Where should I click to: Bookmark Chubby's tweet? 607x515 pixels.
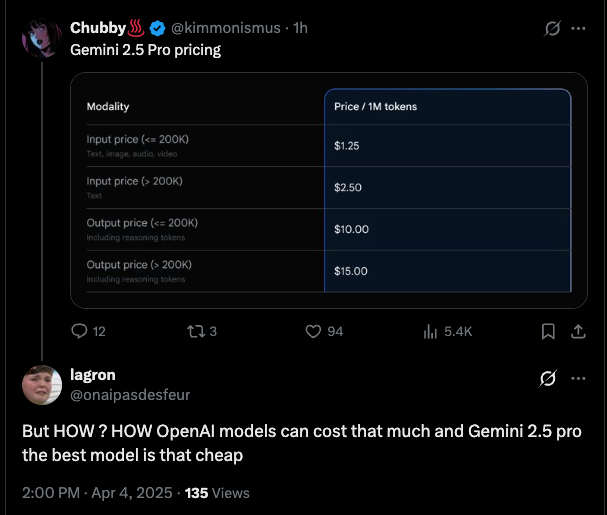pos(548,331)
